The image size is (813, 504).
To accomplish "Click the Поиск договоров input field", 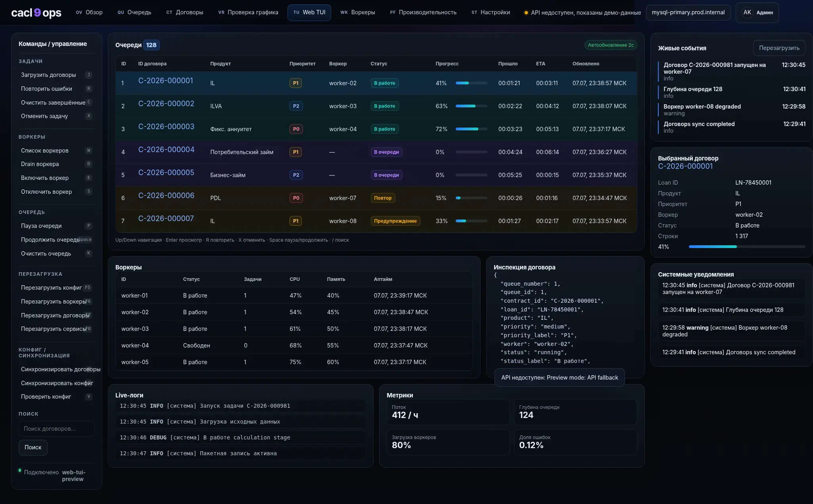I will 56,429.
